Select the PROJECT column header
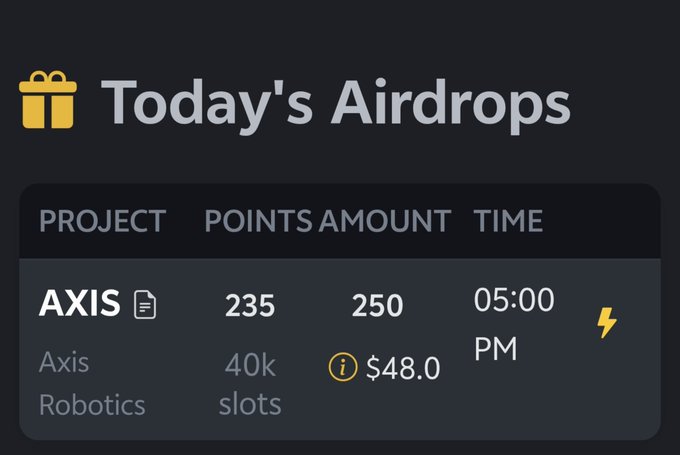Image resolution: width=680 pixels, height=455 pixels. pos(102,221)
